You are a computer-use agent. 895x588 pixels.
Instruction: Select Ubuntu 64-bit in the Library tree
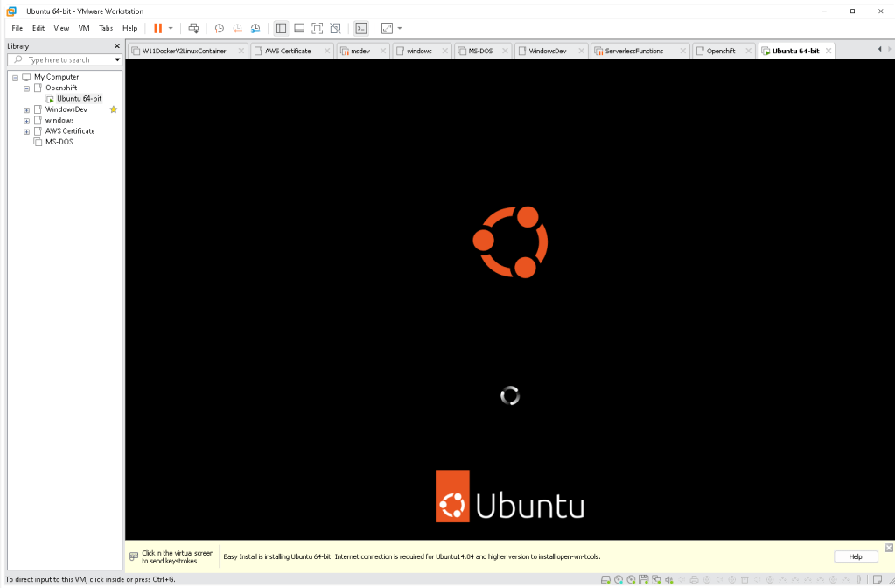pyautogui.click(x=79, y=99)
